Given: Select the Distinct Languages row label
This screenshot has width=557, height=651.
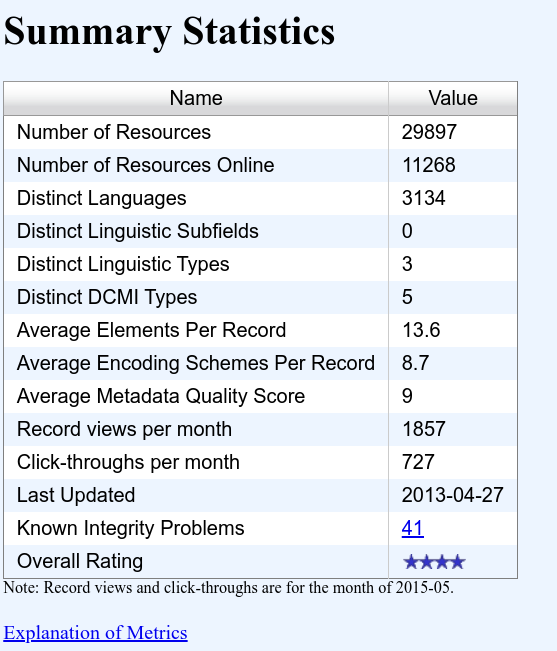Looking at the screenshot, I should point(102,198).
